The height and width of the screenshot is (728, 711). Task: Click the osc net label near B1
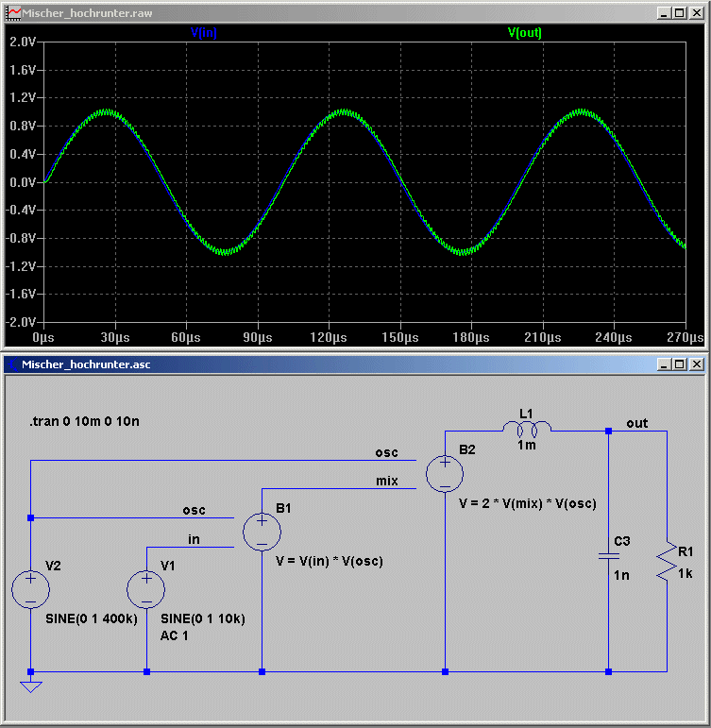tap(194, 510)
